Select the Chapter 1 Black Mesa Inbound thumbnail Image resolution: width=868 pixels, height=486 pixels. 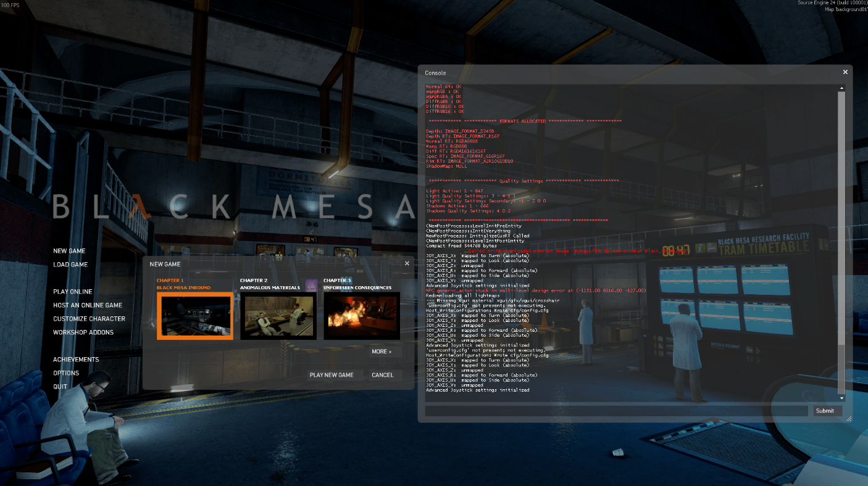pyautogui.click(x=195, y=315)
